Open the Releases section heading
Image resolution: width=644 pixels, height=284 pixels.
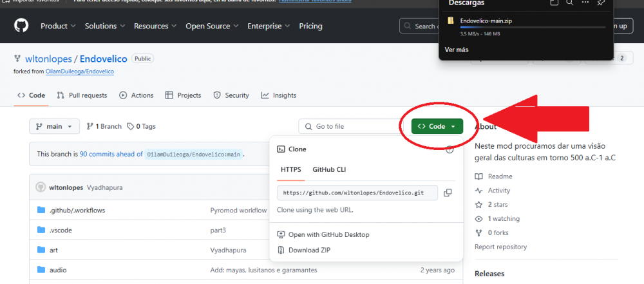pyautogui.click(x=489, y=274)
